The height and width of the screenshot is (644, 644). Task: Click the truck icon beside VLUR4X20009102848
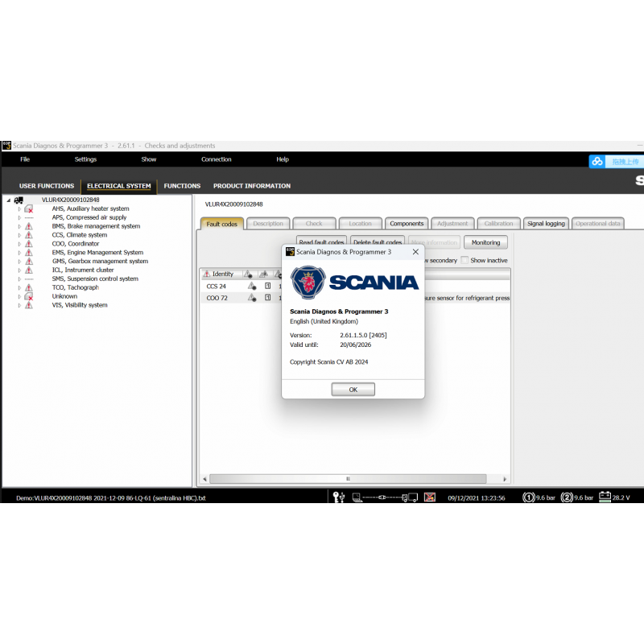tap(18, 200)
